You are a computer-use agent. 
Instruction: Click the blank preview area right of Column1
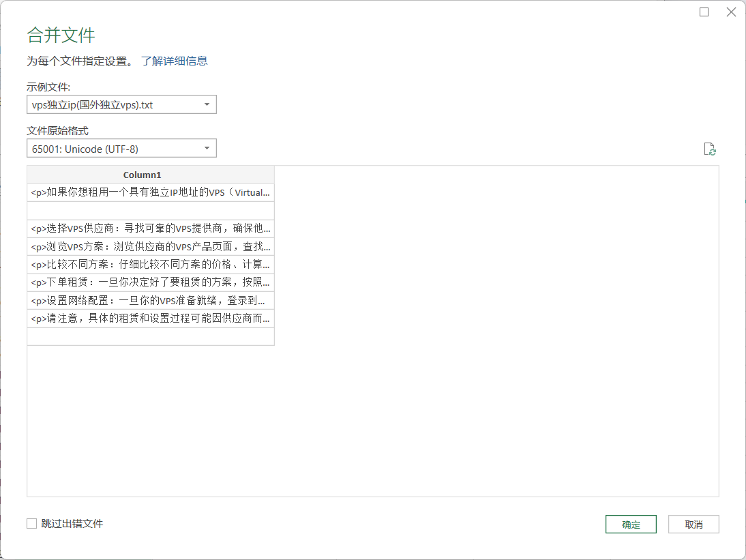click(496, 327)
